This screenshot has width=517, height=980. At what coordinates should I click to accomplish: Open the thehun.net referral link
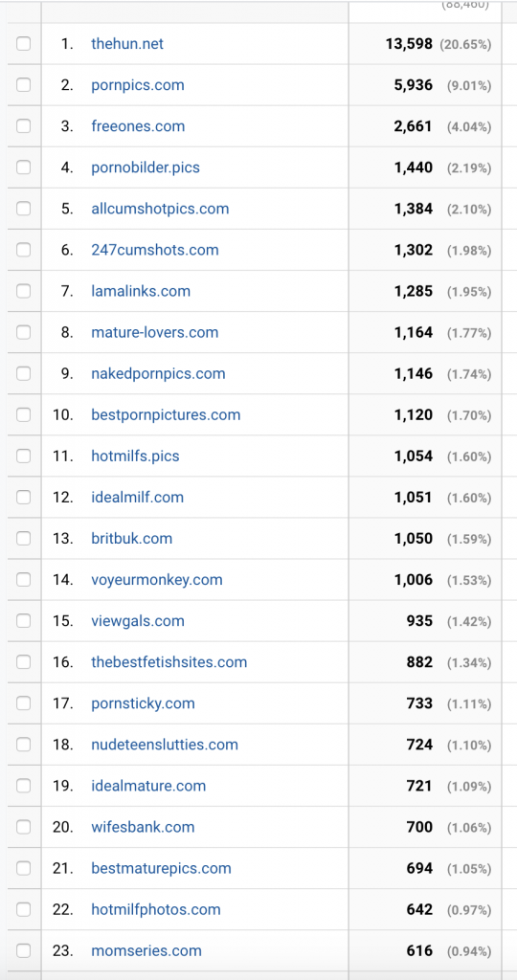click(127, 44)
